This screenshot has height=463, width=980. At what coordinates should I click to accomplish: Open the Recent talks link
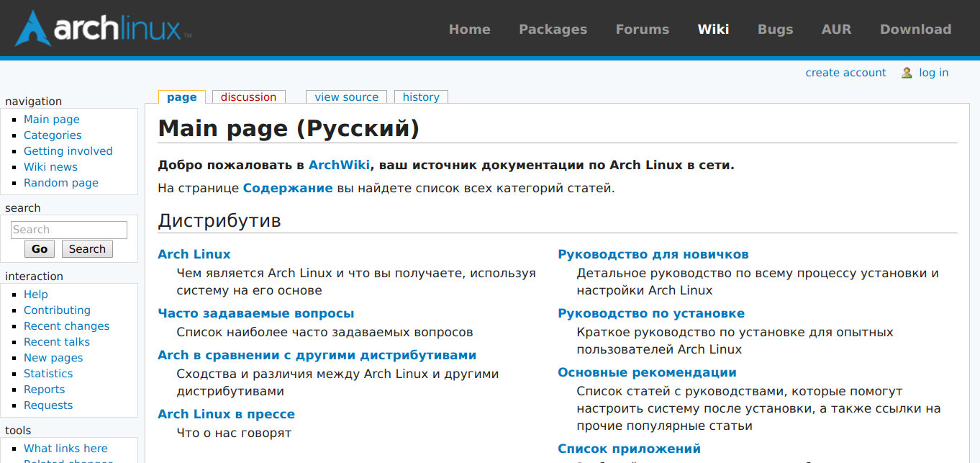click(x=57, y=342)
